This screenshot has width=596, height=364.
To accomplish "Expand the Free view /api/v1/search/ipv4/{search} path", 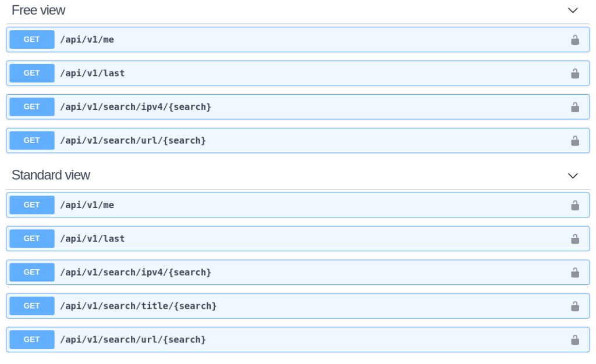I will click(x=136, y=107).
